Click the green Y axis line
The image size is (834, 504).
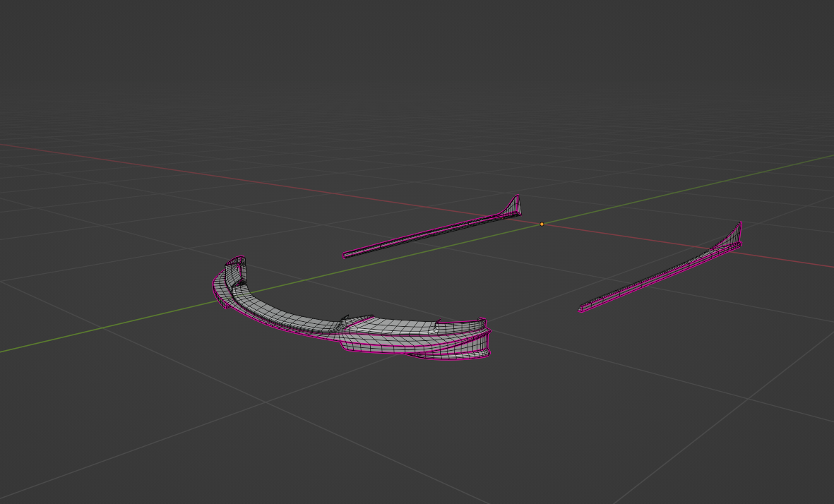click(x=106, y=327)
